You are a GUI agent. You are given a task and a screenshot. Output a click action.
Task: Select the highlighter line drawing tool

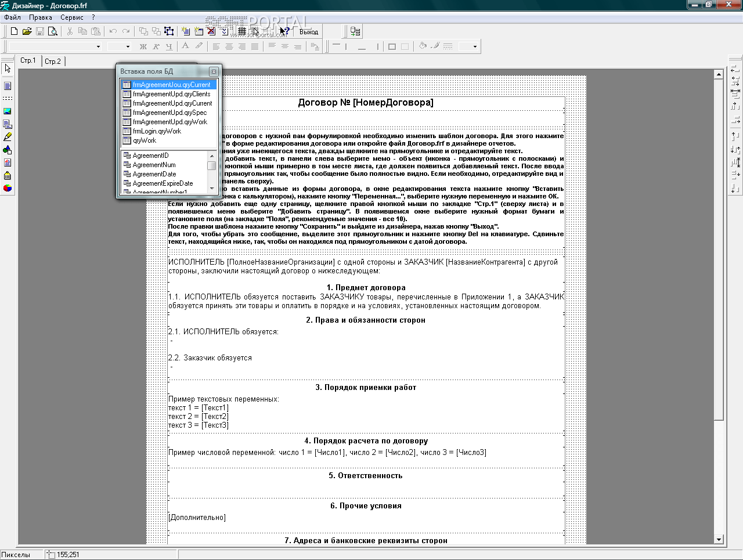(x=8, y=137)
